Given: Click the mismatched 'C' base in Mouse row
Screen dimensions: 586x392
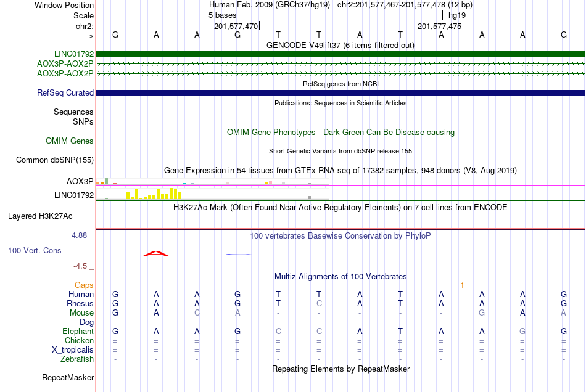Looking at the screenshot, I should (197, 313).
